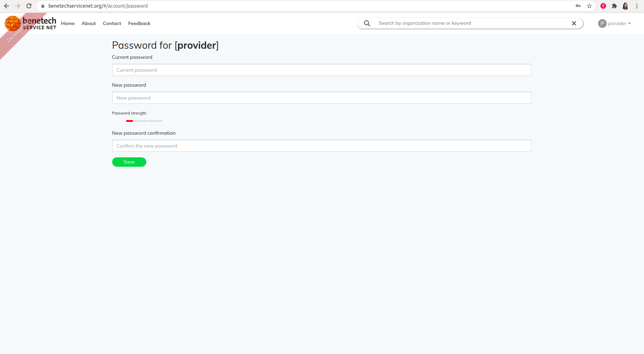Open the About page

point(88,23)
